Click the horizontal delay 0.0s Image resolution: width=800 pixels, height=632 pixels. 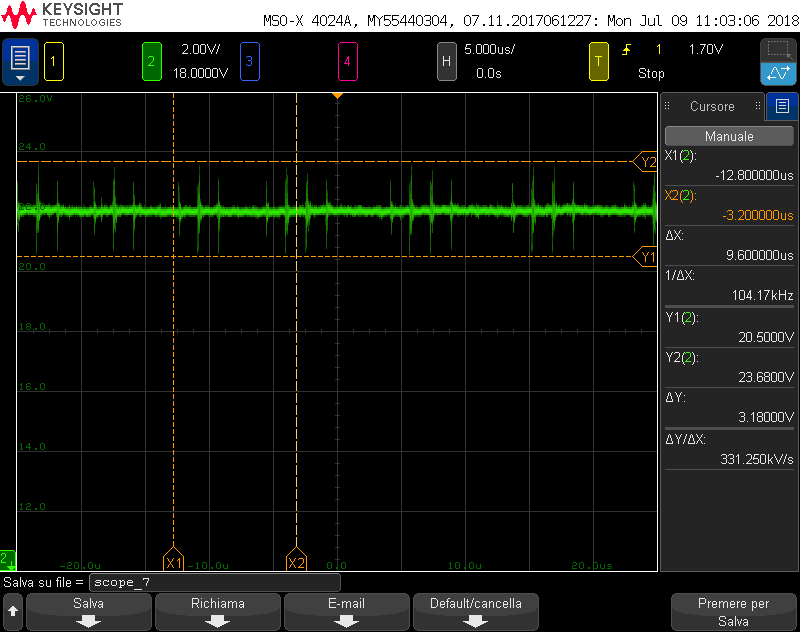(489, 73)
